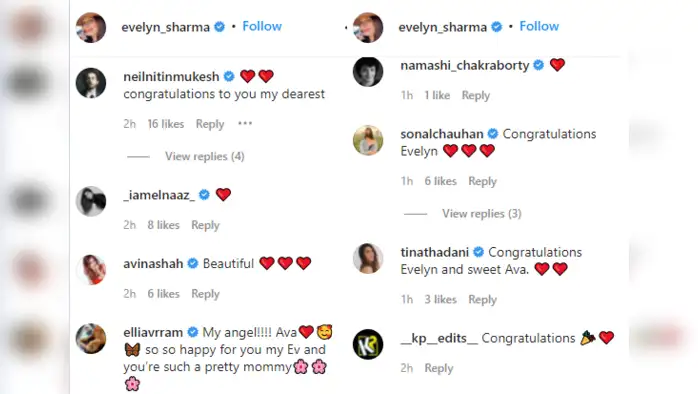Follow evelyn_sharma in the right header

[539, 26]
